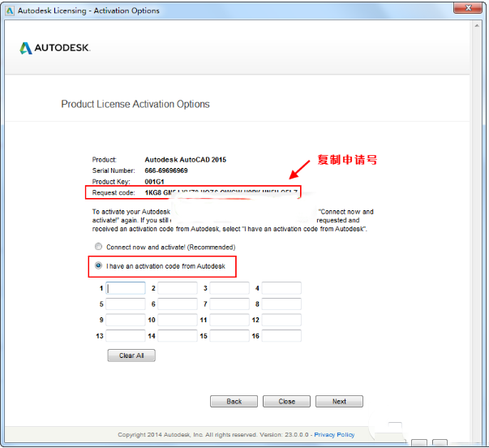Focus activation code field 16
This screenshot has height=448, width=489.
281,336
